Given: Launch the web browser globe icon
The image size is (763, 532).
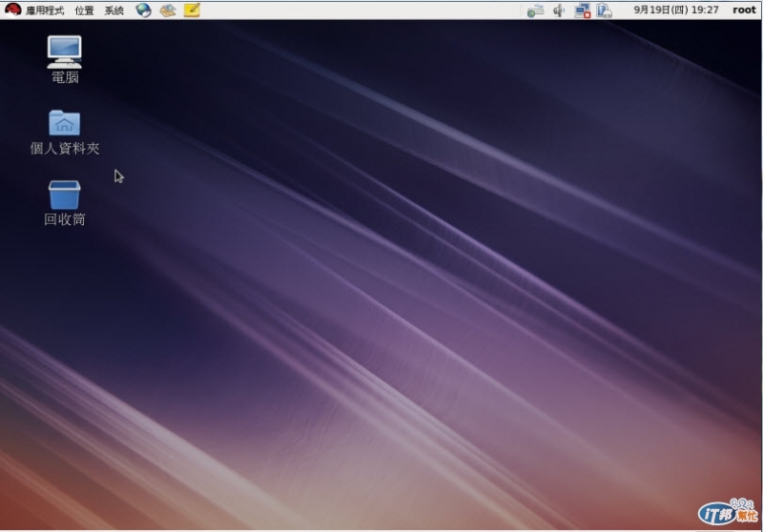Looking at the screenshot, I should 144,10.
